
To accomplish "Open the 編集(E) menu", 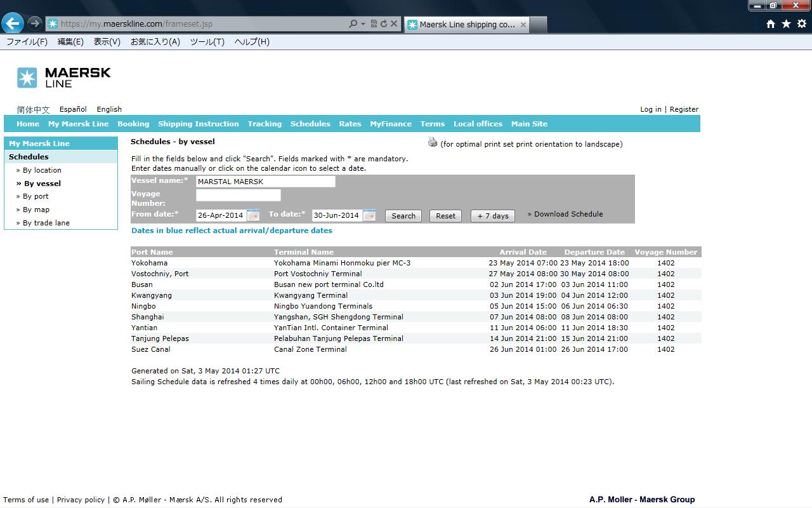I will pos(70,42).
